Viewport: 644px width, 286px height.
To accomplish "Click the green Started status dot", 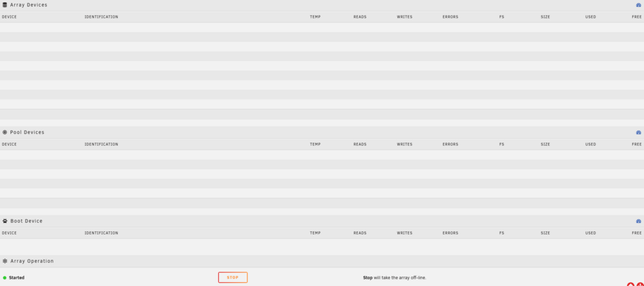I will (x=5, y=278).
